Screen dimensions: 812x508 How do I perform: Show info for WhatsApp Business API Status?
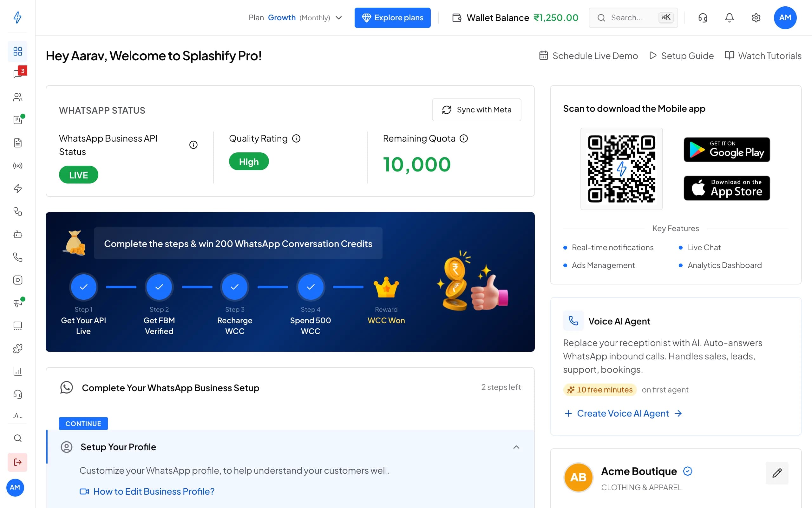193,145
